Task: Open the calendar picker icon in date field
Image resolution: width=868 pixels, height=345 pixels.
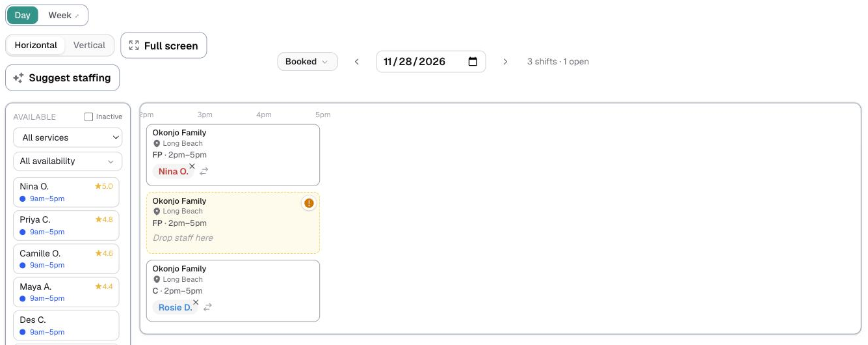Action: 473,61
